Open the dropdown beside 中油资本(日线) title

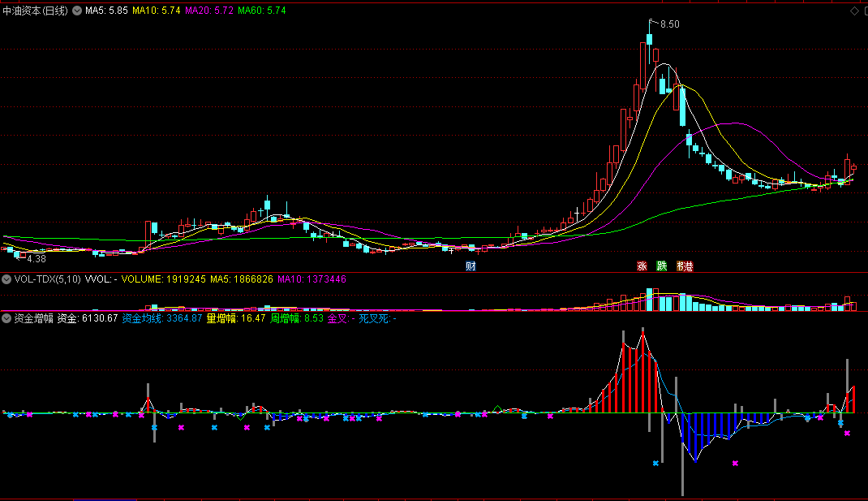[77, 11]
